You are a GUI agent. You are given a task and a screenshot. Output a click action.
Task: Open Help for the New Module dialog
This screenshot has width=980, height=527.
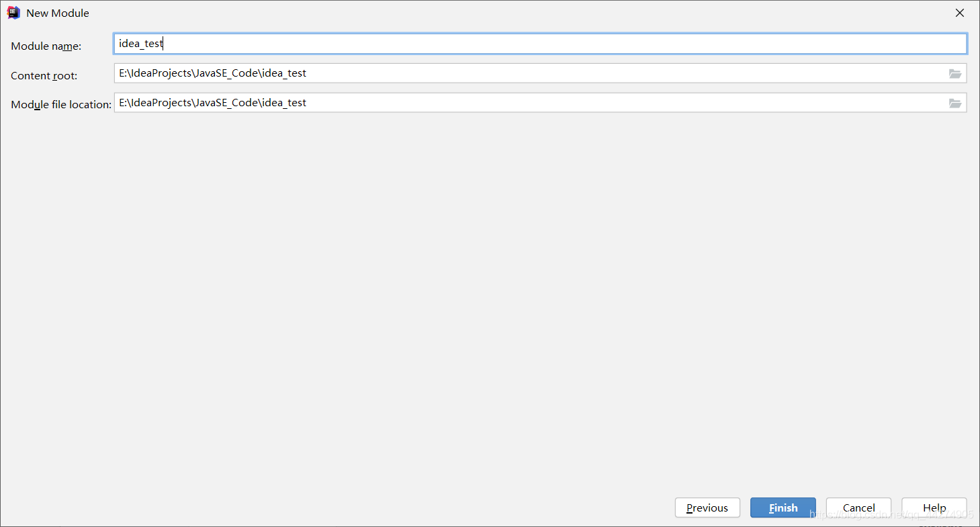pos(934,508)
